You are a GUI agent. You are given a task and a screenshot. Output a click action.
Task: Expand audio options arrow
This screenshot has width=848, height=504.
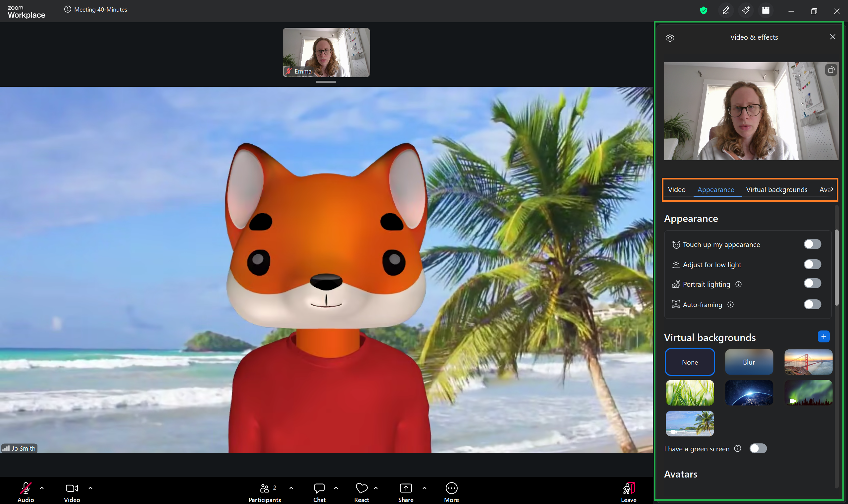tap(42, 488)
